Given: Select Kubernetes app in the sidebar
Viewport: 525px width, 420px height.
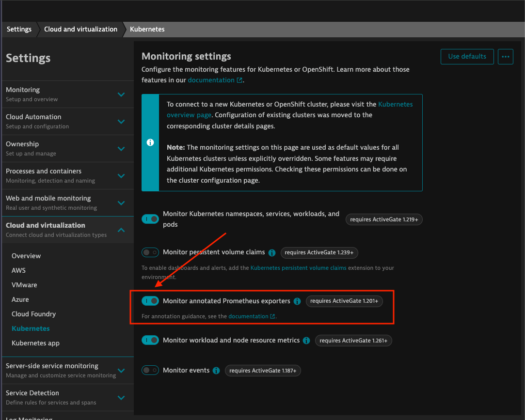Looking at the screenshot, I should (35, 343).
